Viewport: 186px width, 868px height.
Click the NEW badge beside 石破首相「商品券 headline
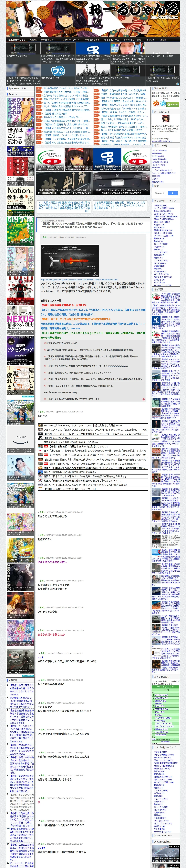pyautogui.click(x=46, y=446)
